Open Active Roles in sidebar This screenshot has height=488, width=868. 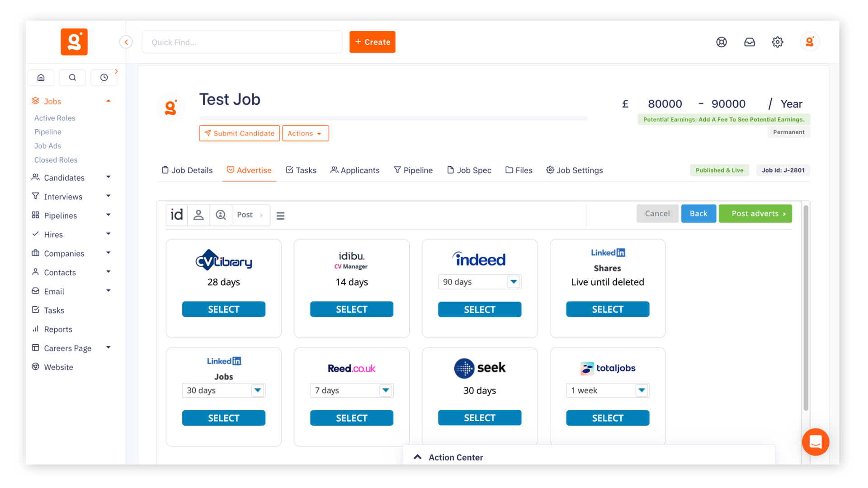(x=55, y=118)
